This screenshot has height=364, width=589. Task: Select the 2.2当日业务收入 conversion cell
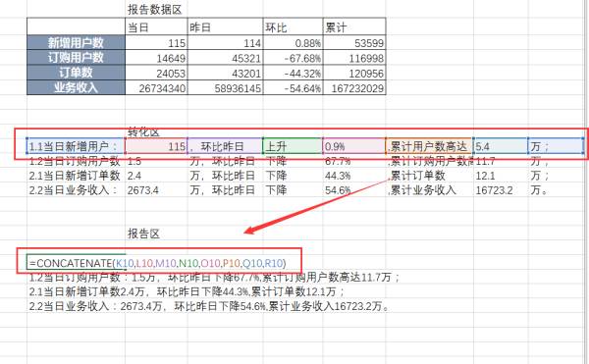tap(76, 190)
